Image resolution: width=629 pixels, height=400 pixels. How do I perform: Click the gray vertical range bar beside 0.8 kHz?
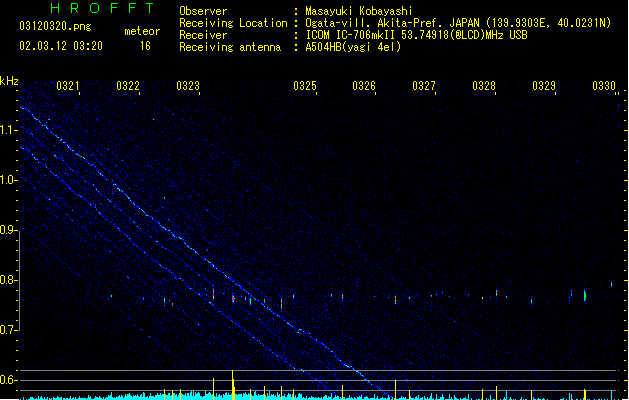click(x=19, y=280)
